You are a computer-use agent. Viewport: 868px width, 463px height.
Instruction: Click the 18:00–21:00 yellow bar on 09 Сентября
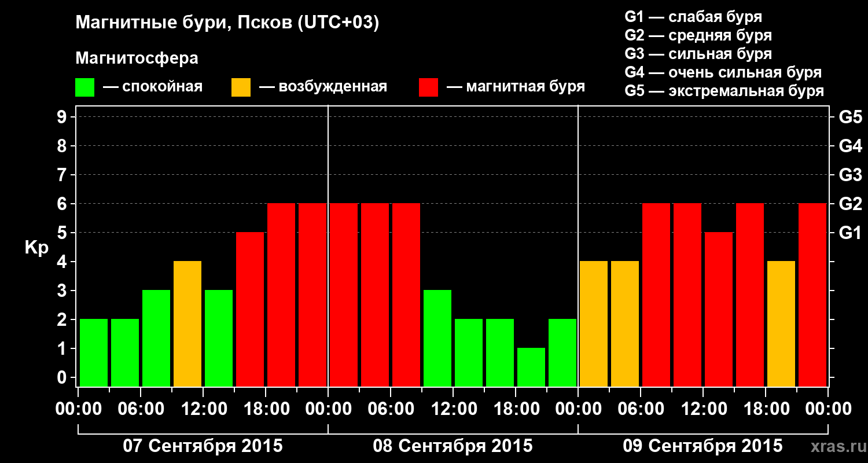[x=781, y=324]
